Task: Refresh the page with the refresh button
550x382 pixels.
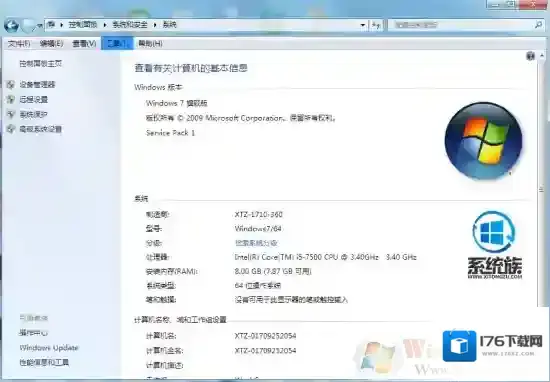Action: click(x=376, y=25)
